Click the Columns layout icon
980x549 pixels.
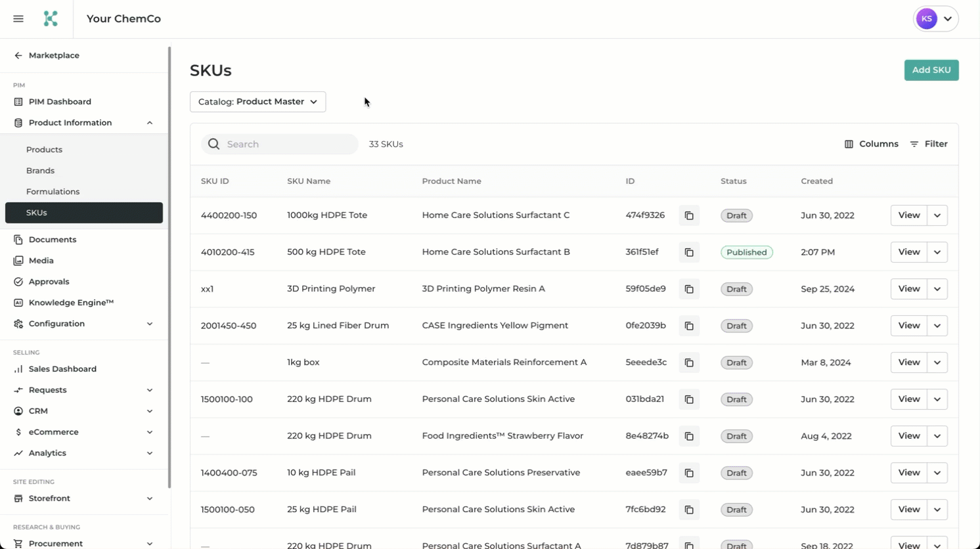point(849,144)
